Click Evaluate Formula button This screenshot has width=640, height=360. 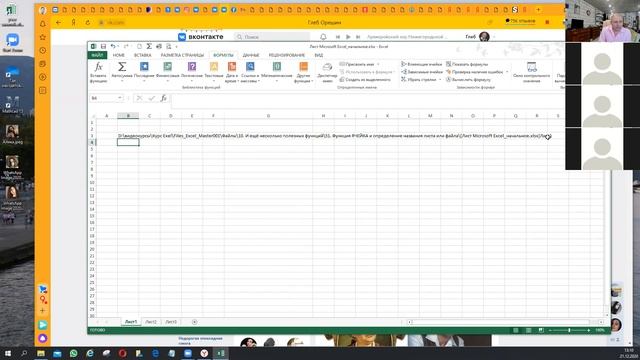click(468, 80)
